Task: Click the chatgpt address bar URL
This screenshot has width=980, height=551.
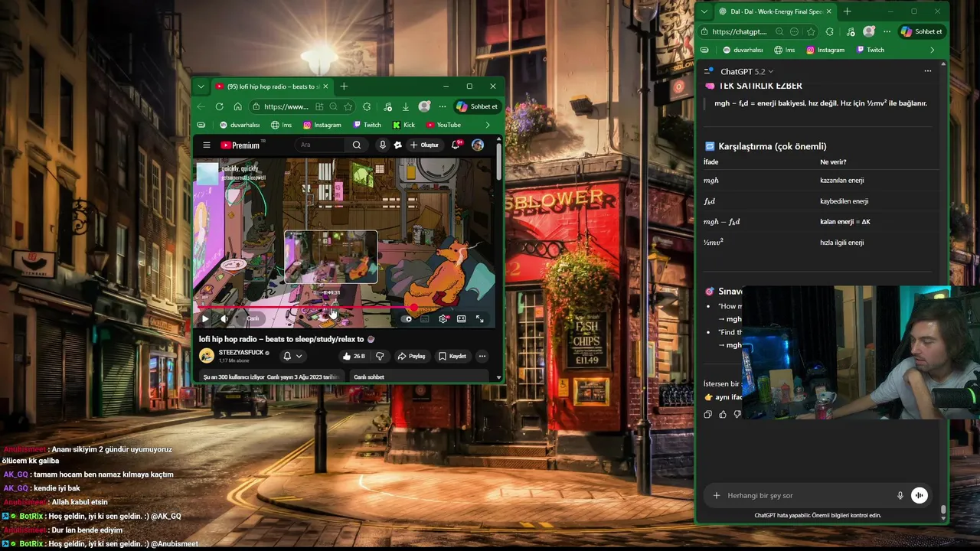Action: pos(739,31)
